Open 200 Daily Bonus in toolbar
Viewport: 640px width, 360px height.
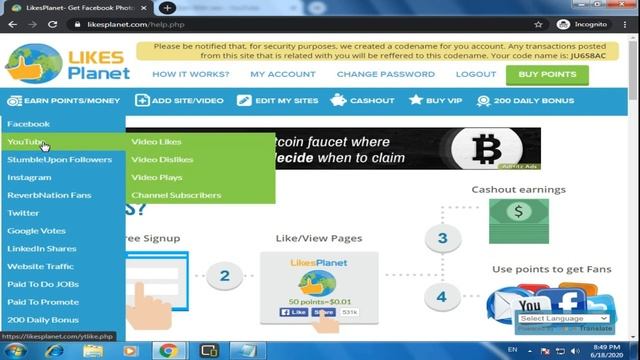coord(525,100)
